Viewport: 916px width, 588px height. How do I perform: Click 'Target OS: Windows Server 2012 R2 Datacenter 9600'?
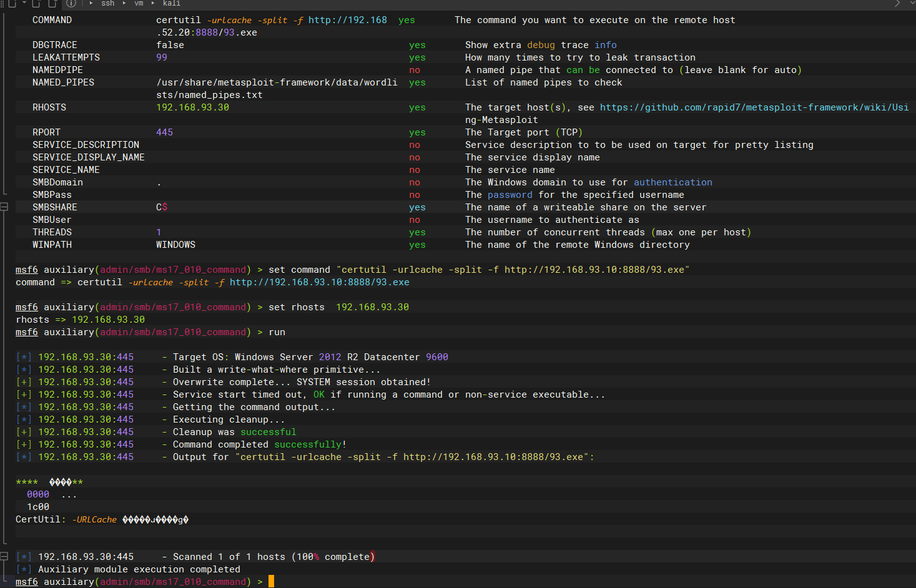(310, 357)
